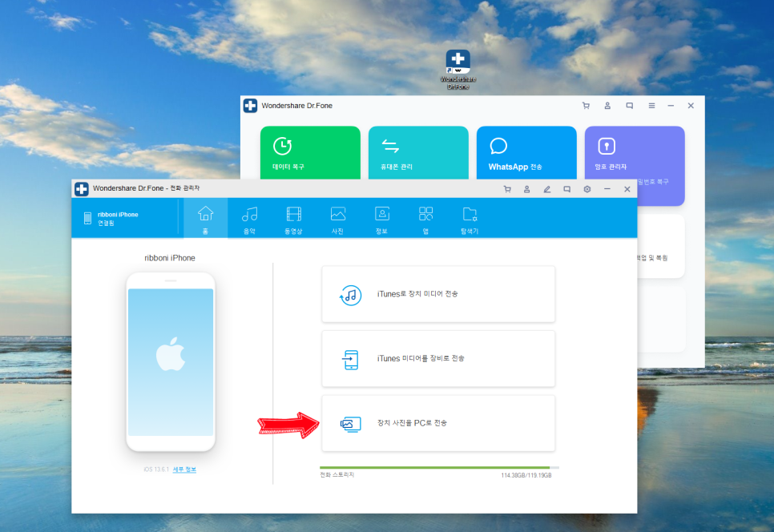Image resolution: width=774 pixels, height=532 pixels.
Task: Click the ribboni iPhone connected device entry
Action: pos(111,218)
